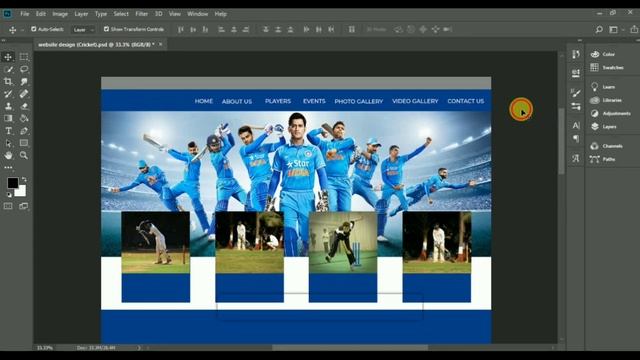Open the Edit menu

pos(40,14)
